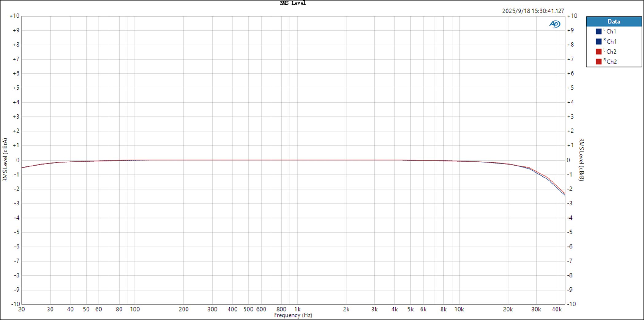Click the RMS Level graph title
The height and width of the screenshot is (320, 644).
293,3
